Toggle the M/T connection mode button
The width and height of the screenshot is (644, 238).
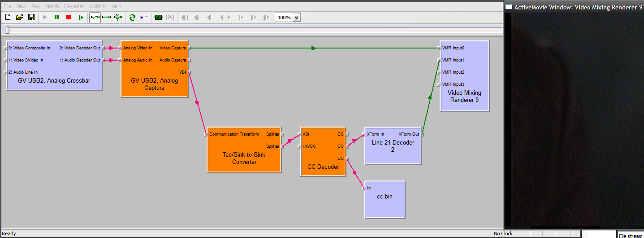[118, 18]
